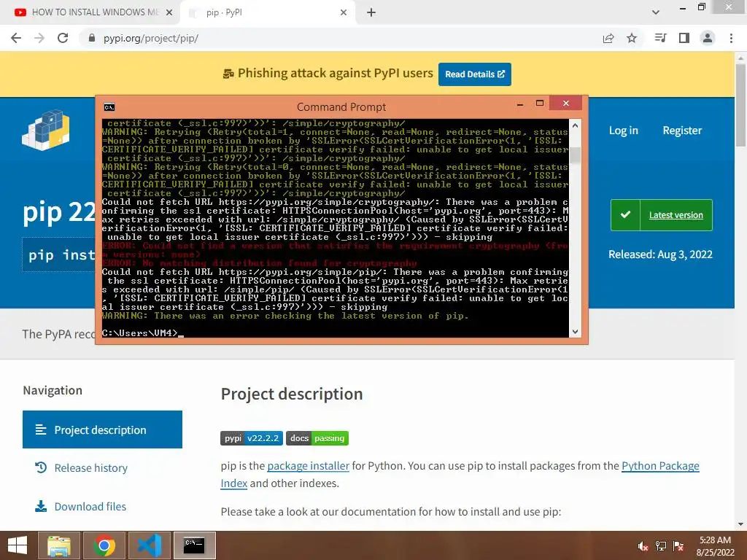Screen dimensions: 747x560
Task: Click the Command Prompt system menu icon
Action: pyautogui.click(x=109, y=107)
